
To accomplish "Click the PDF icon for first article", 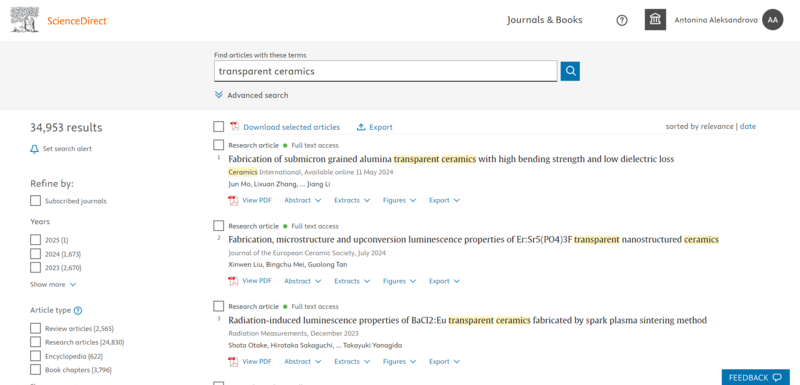I will coord(233,200).
